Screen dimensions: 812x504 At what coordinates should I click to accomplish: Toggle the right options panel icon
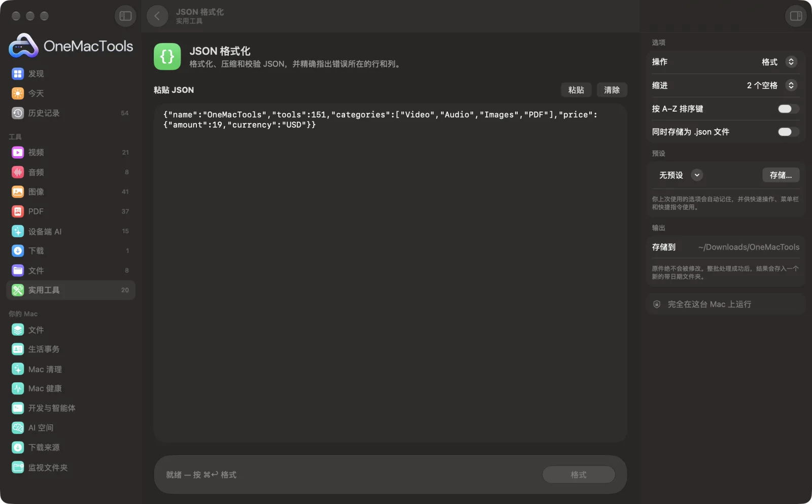pos(796,16)
